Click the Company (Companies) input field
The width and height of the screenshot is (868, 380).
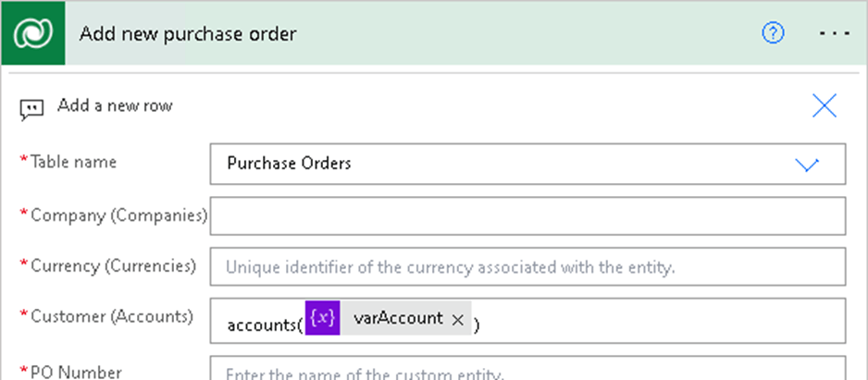click(527, 216)
